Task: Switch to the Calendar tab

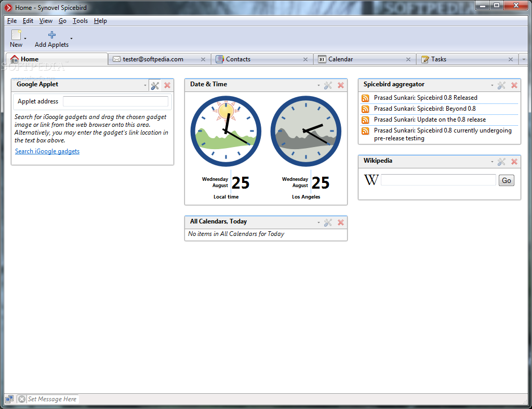Action: pos(365,59)
